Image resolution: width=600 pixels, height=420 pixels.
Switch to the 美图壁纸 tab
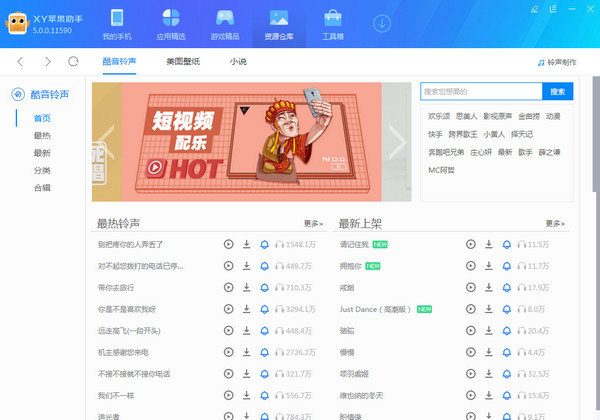[183, 62]
